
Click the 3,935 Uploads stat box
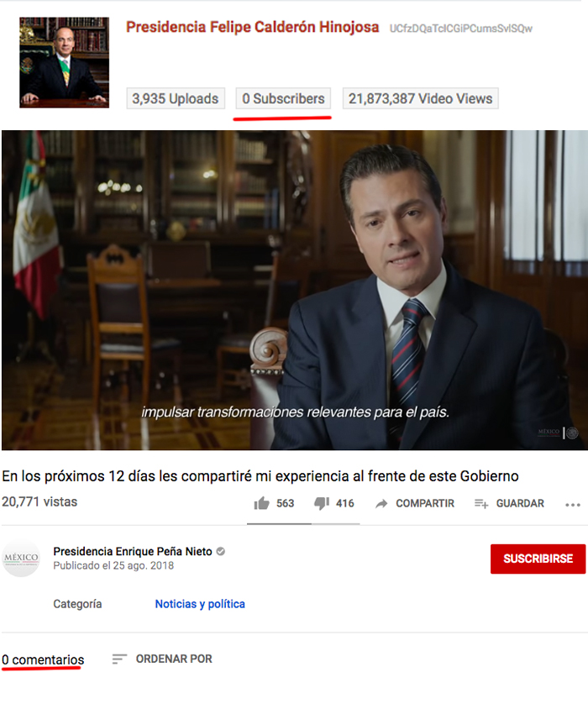175,99
